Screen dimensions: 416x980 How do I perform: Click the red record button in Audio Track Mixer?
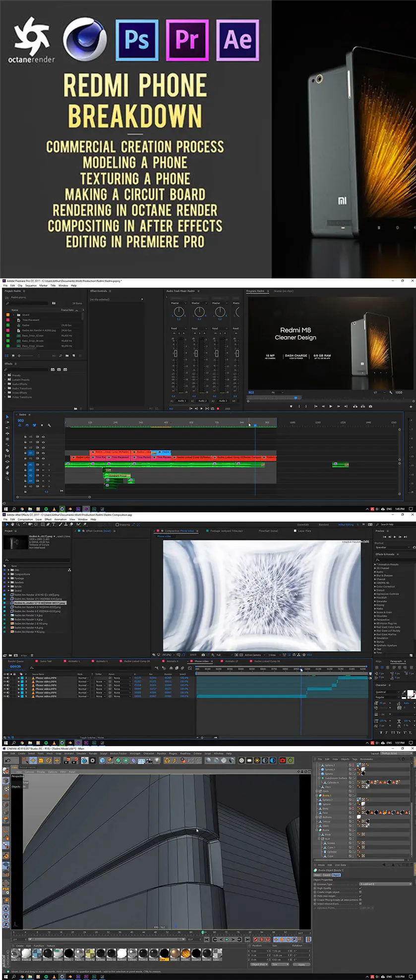218,409
